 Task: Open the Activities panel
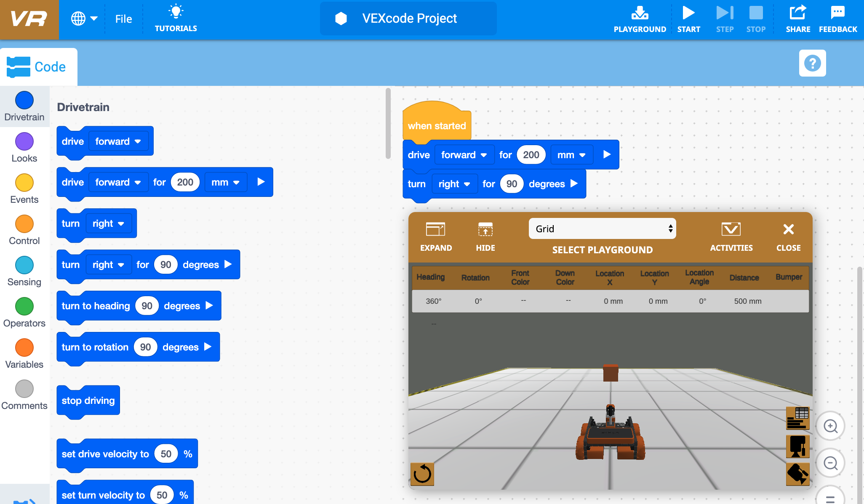point(731,236)
